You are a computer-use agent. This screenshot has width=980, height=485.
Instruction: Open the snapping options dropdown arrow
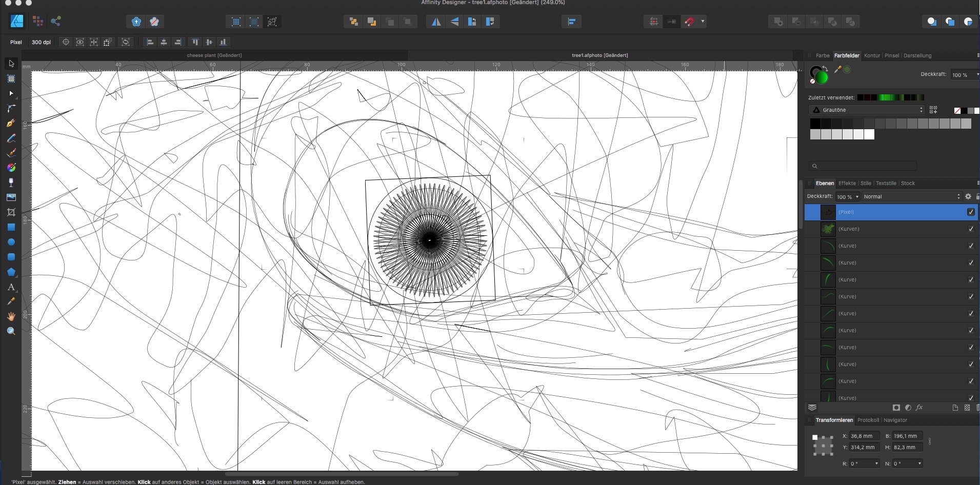pos(703,22)
